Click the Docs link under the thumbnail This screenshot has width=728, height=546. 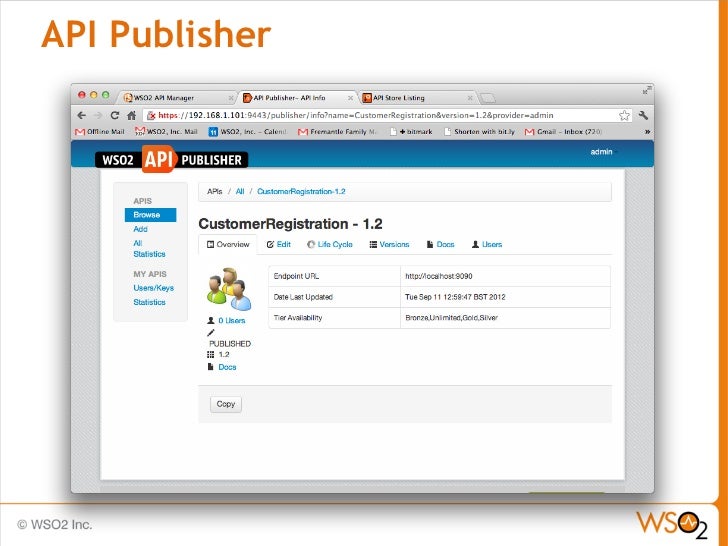click(x=227, y=367)
